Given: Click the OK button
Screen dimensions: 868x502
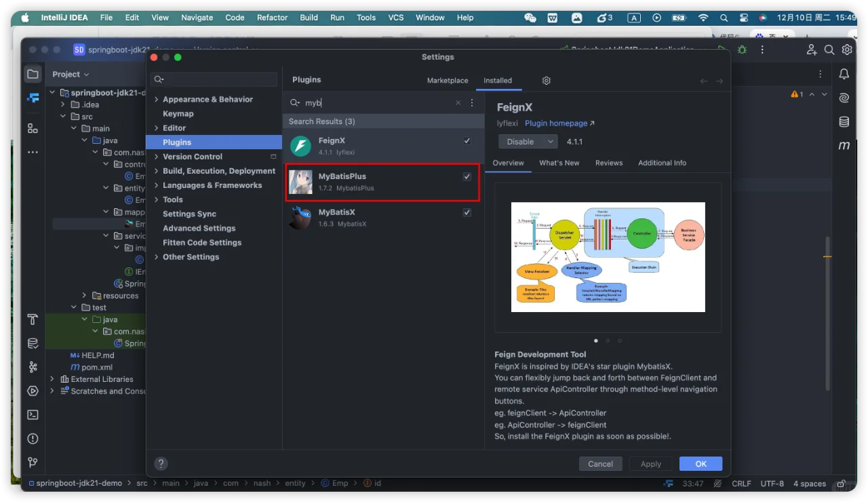Looking at the screenshot, I should click(x=701, y=464).
